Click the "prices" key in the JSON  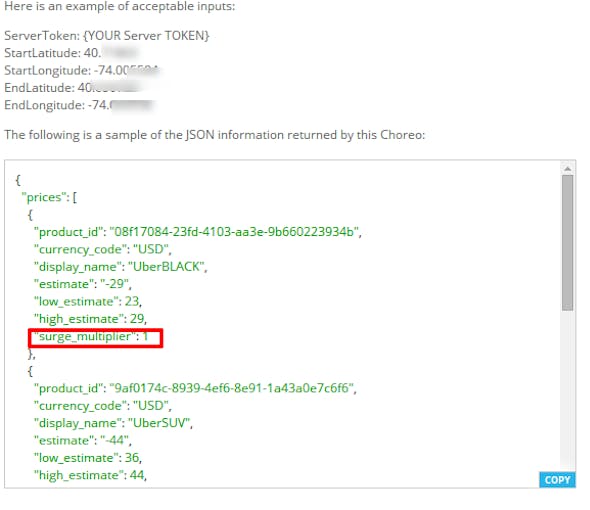44,197
